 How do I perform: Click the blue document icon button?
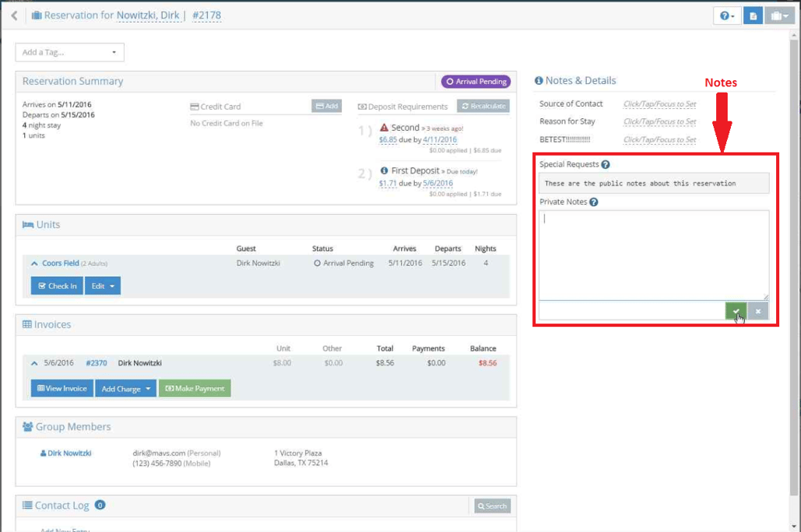[753, 16]
